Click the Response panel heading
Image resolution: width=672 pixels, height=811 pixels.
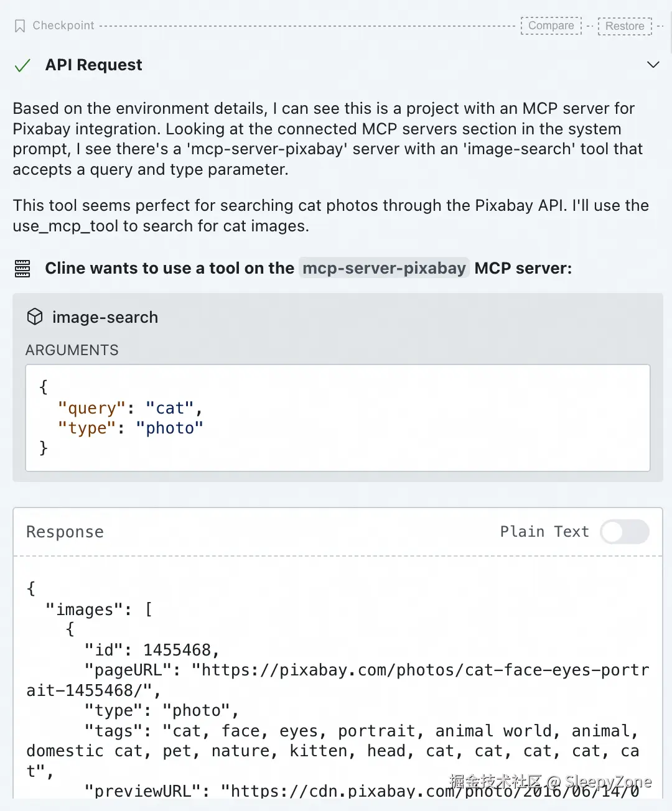(65, 532)
